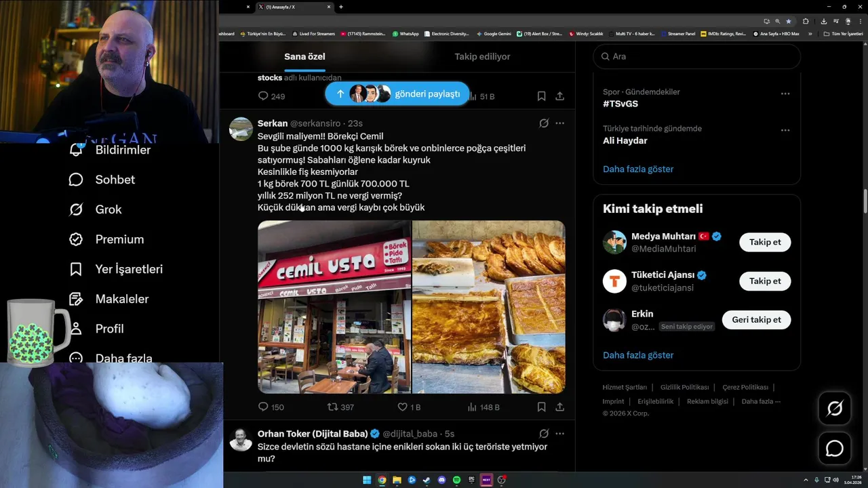Open Yer İşaretleri bookmarks page

point(115,269)
